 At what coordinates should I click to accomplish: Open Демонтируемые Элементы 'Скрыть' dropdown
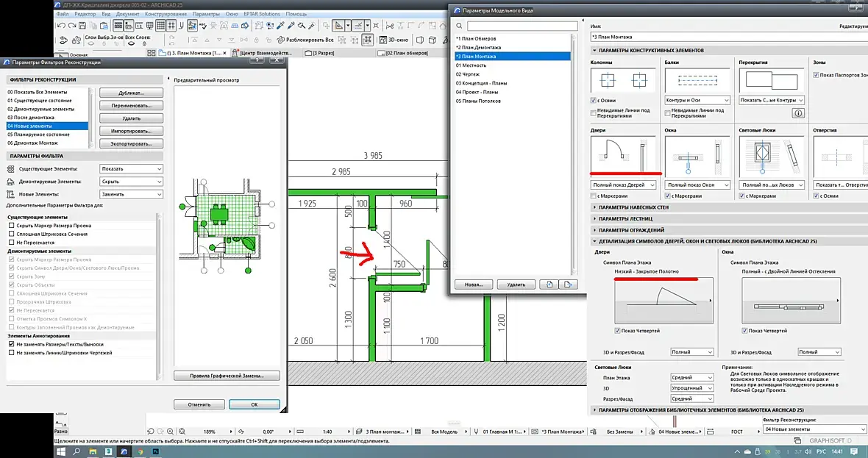[x=131, y=182]
